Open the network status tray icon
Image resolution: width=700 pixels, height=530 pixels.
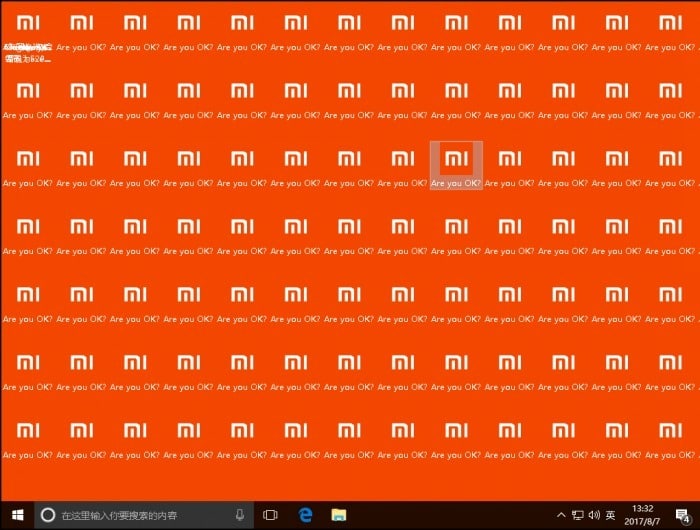point(578,515)
